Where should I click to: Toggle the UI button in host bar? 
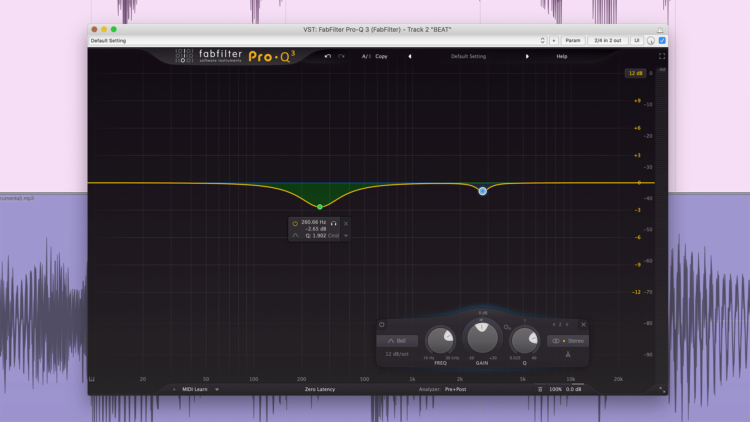tap(637, 41)
